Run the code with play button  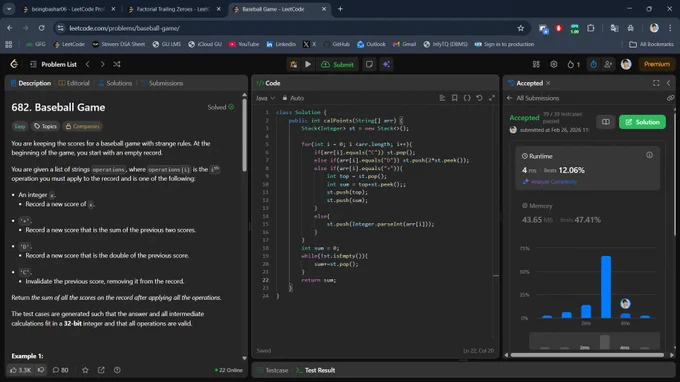[x=307, y=64]
